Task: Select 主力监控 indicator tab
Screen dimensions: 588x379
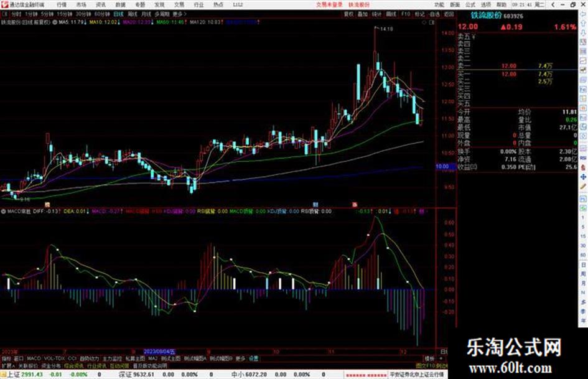Action: click(x=112, y=358)
